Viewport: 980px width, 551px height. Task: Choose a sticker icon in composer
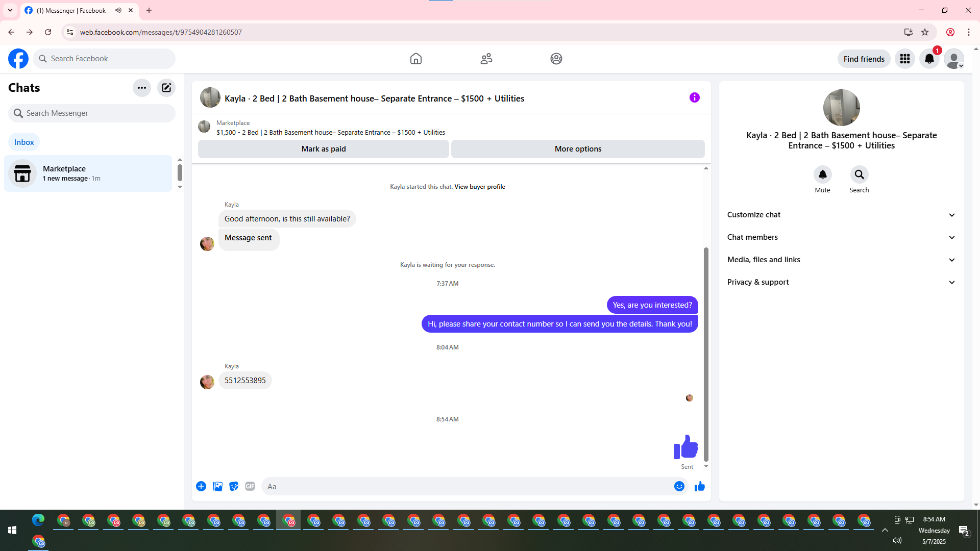pos(234,486)
